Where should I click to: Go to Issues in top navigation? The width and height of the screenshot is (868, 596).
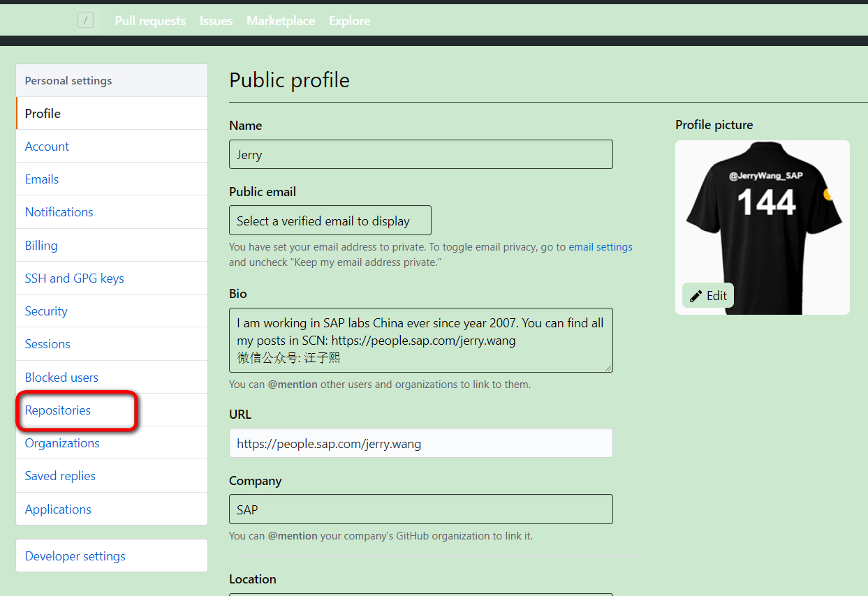(x=216, y=21)
